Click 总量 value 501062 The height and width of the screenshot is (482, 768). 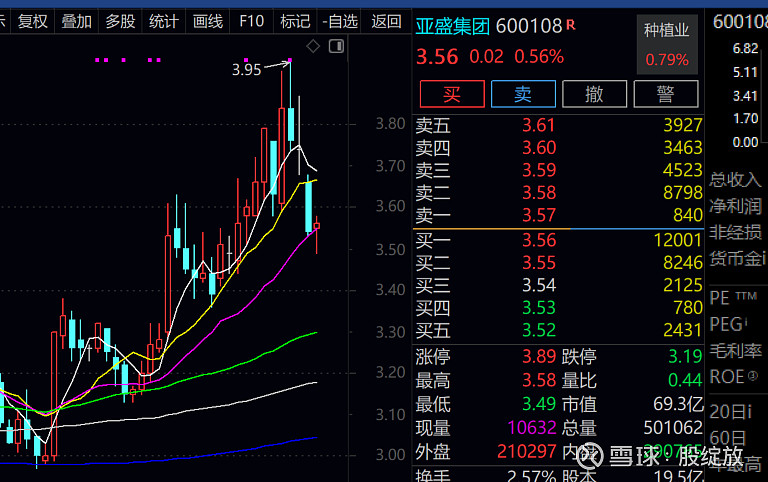pyautogui.click(x=673, y=429)
